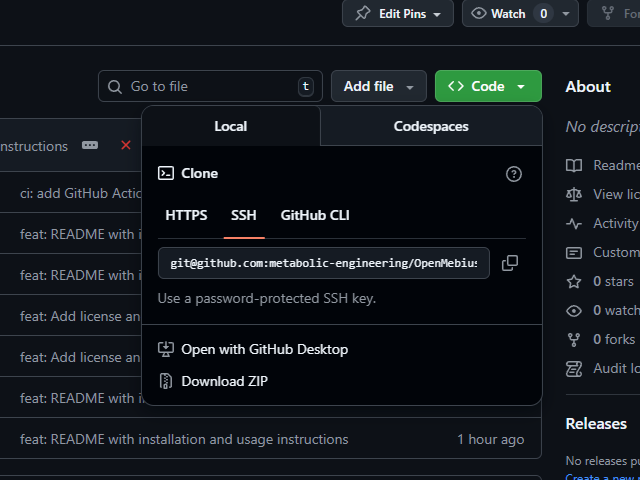Viewport: 640px width, 480px height.
Task: Open commit 'ci: add GitHub Actio' message
Action: 80,193
